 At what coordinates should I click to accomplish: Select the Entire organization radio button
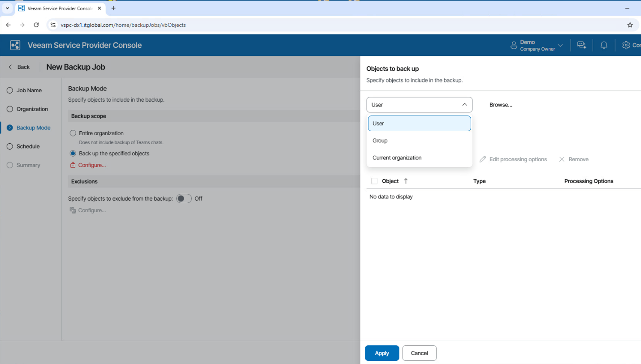tap(73, 133)
